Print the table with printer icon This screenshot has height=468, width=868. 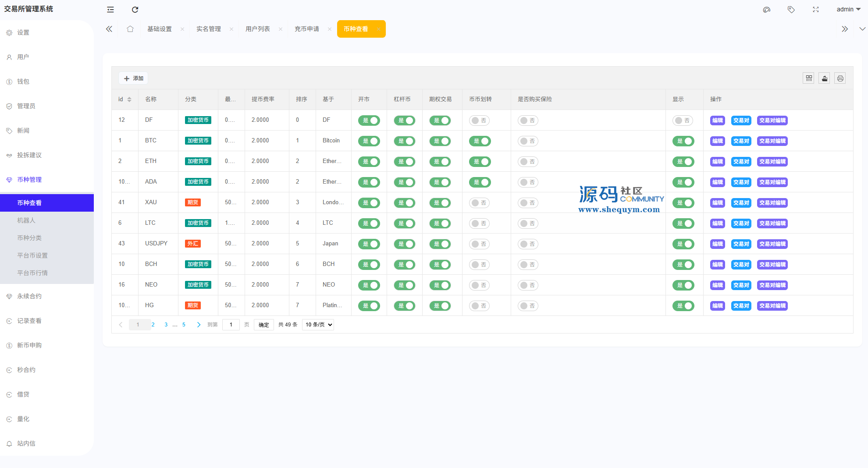pos(840,78)
